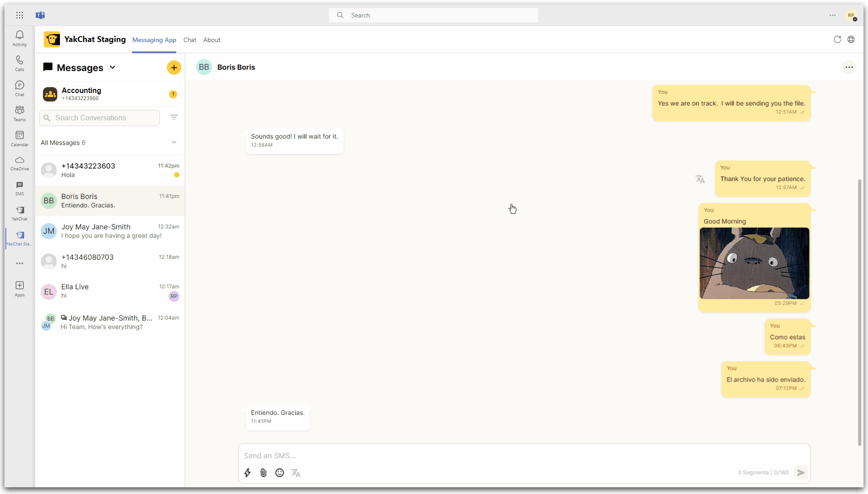Screen dimensions: 868x494
Task: Open Teams in the left sidebar
Action: coord(20,114)
